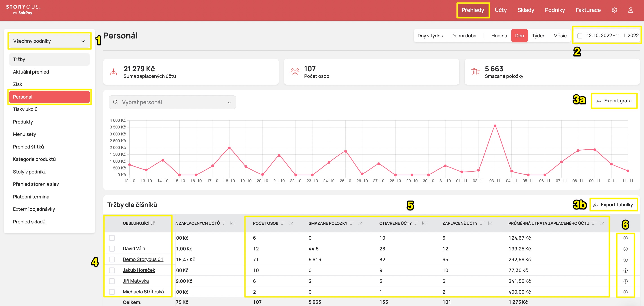Select Tisky úkolů in the sidebar
This screenshot has height=306, width=644.
[x=49, y=109]
